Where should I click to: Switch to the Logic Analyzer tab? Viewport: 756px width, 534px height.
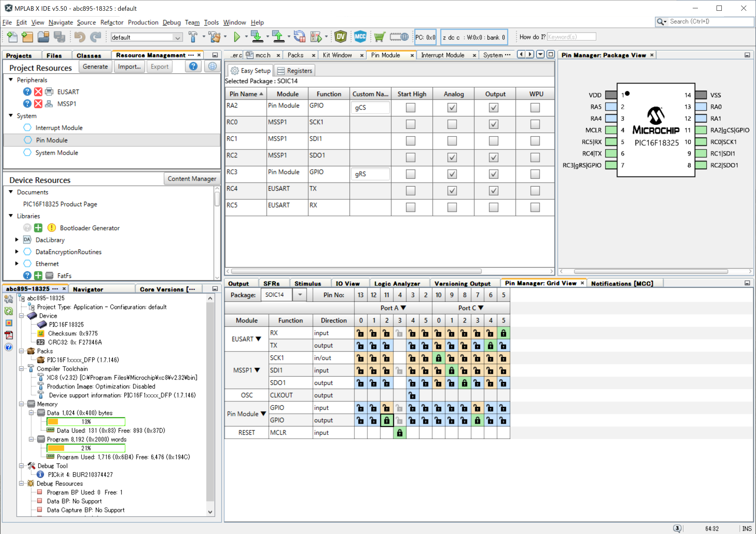(x=397, y=283)
